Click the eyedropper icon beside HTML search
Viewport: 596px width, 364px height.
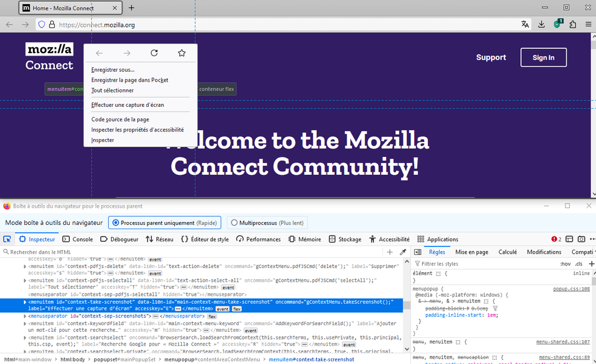(403, 252)
